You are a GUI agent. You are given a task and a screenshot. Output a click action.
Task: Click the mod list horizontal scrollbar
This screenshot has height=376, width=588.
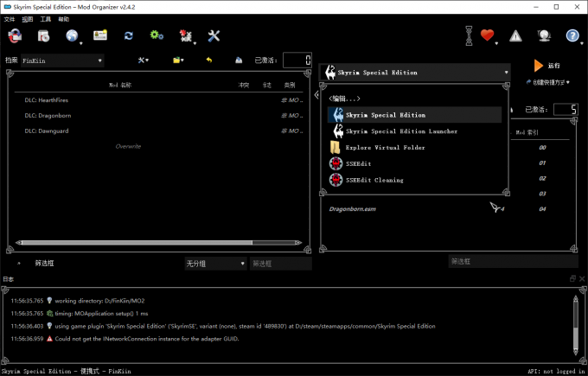[158, 243]
